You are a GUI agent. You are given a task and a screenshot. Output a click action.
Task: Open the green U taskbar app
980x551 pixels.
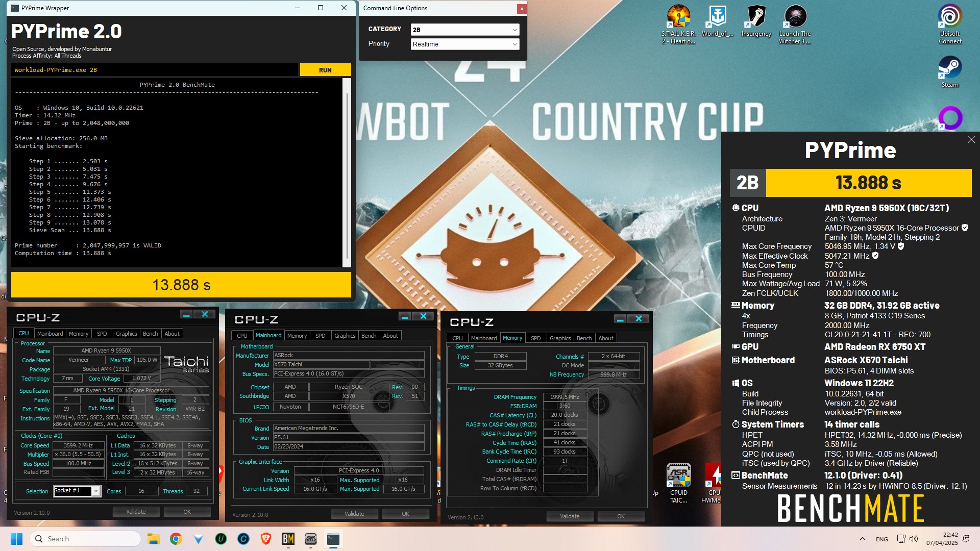(221, 539)
